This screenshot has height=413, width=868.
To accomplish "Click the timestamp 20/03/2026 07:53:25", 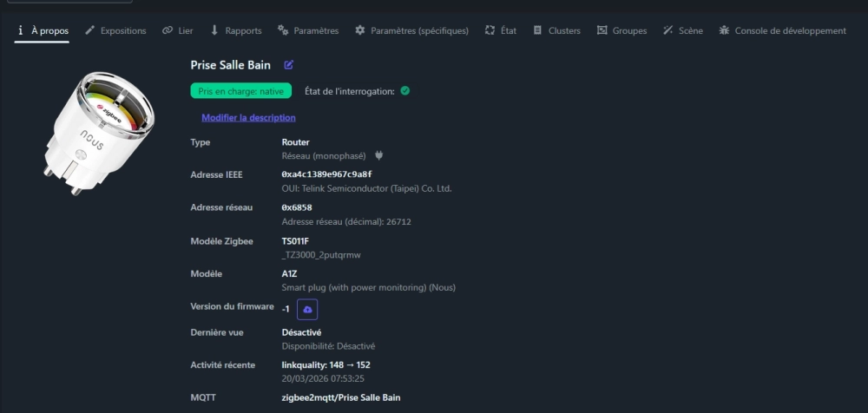I will (x=323, y=379).
